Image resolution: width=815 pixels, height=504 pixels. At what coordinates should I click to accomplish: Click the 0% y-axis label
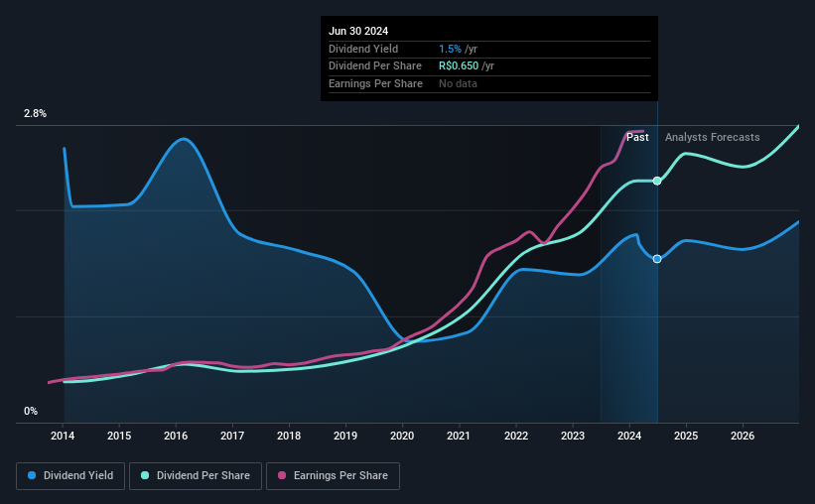click(x=31, y=412)
